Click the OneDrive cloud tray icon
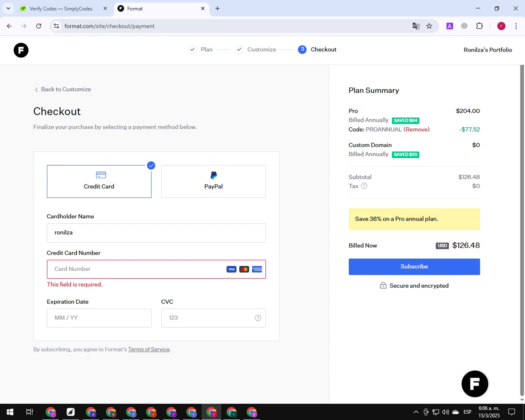The image size is (525, 420). pos(455,412)
